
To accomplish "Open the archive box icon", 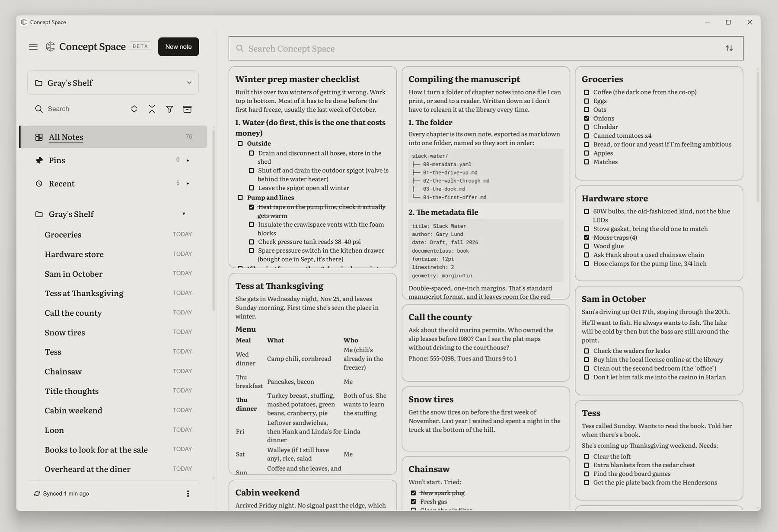I will click(187, 109).
